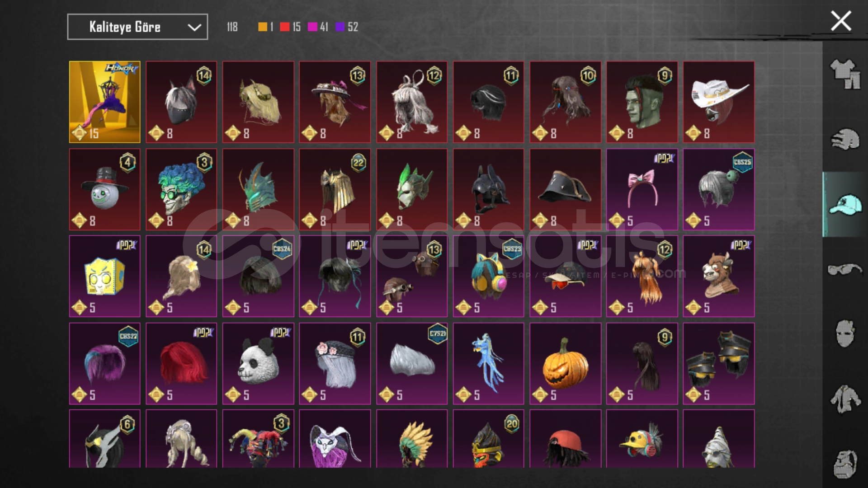Select the golden Honor headgear item

pos(104,102)
